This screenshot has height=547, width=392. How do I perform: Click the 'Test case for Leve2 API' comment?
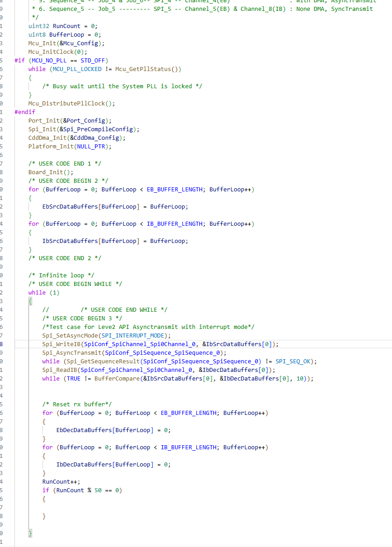click(148, 327)
